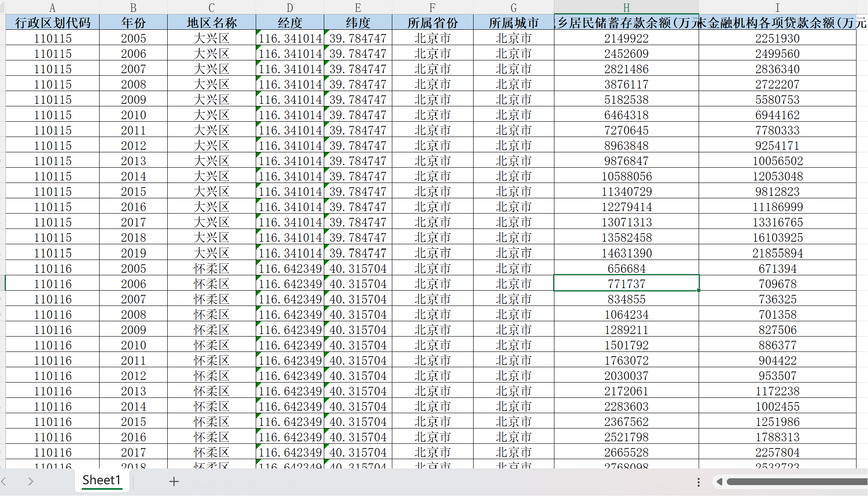Open the three-dot options near the scrollbar

pos(698,482)
